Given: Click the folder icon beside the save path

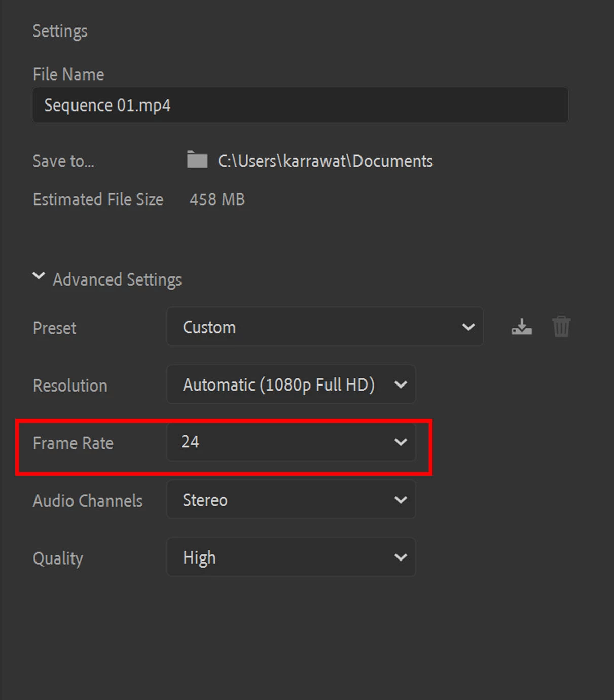Looking at the screenshot, I should click(197, 160).
